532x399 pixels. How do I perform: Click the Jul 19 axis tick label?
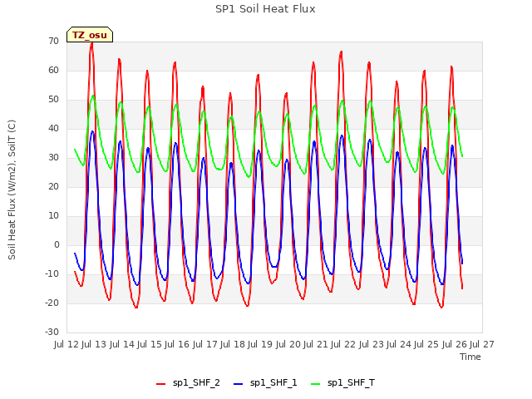click(x=260, y=344)
